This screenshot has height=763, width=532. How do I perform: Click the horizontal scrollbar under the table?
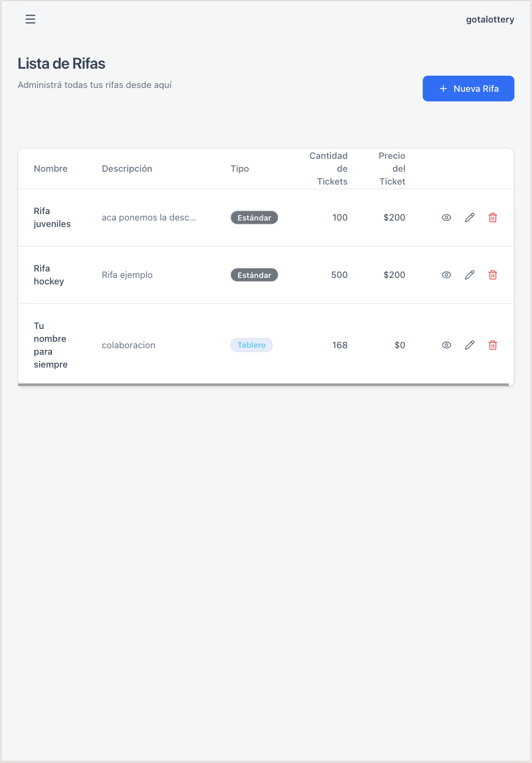coord(263,385)
